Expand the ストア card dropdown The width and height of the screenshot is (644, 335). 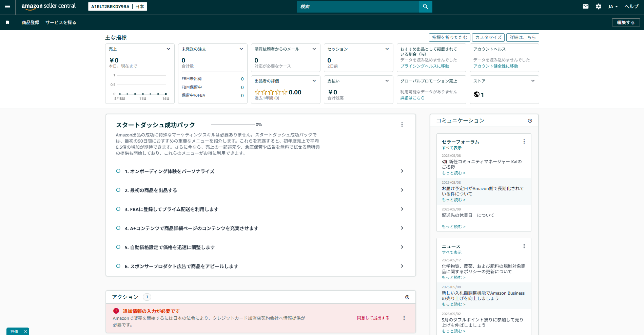click(533, 81)
